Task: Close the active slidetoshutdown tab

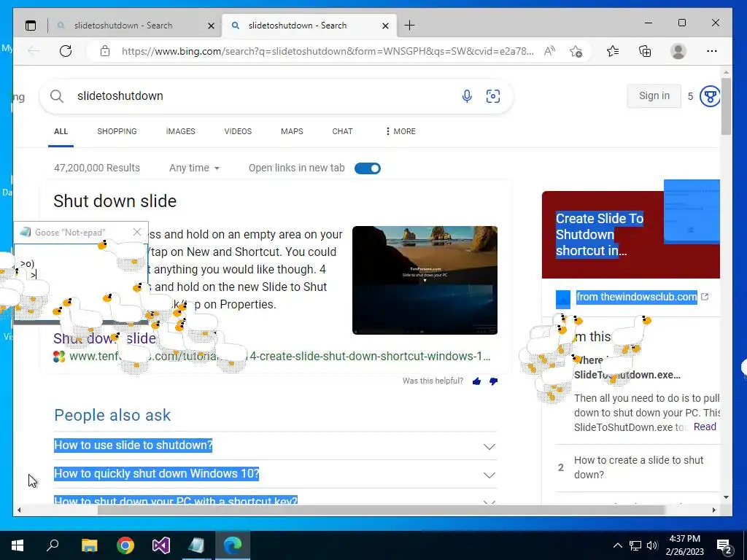Action: coord(385,26)
